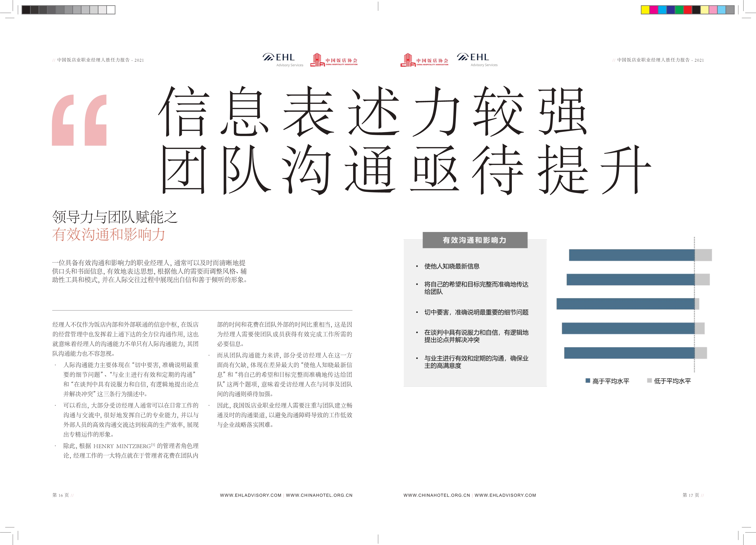Image resolution: width=756 pixels, height=545 pixels.
Task: Click the red subtitle 有效沟通和影响力
Action: 109,234
